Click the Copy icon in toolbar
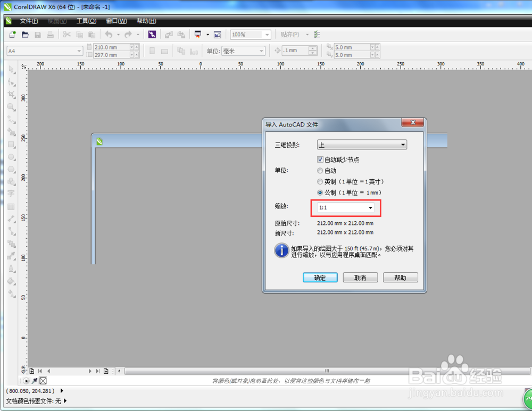 [x=79, y=35]
